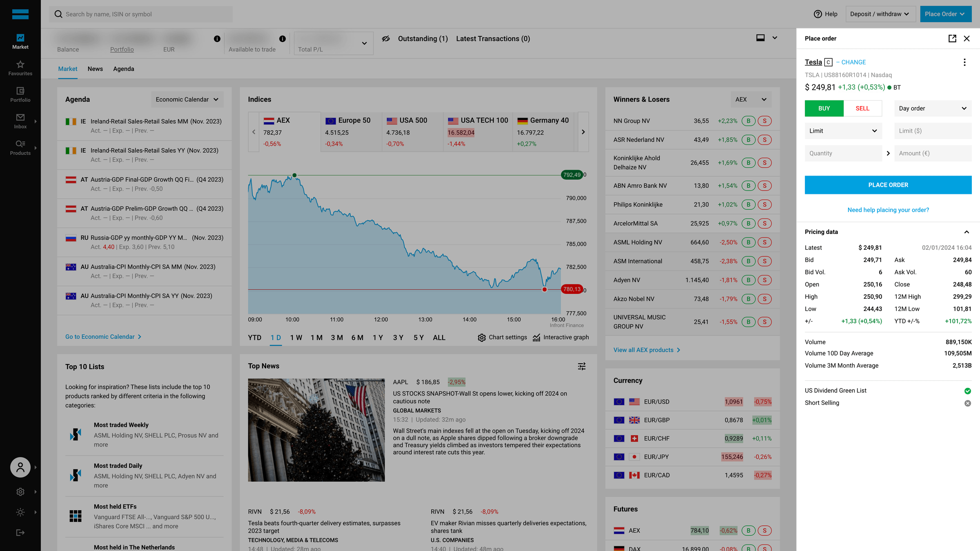This screenshot has width=980, height=551.
Task: Click the Help question mark icon
Action: click(x=818, y=14)
